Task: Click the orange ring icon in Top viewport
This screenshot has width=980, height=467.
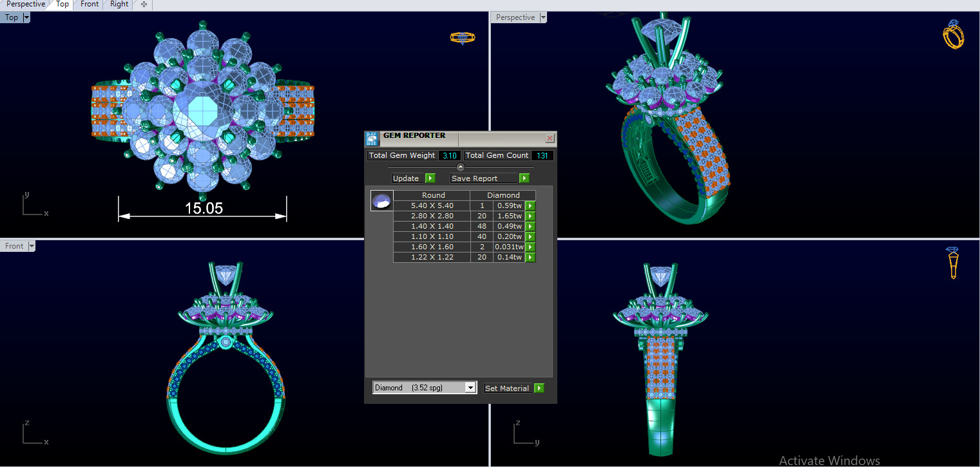Action: pos(462,38)
